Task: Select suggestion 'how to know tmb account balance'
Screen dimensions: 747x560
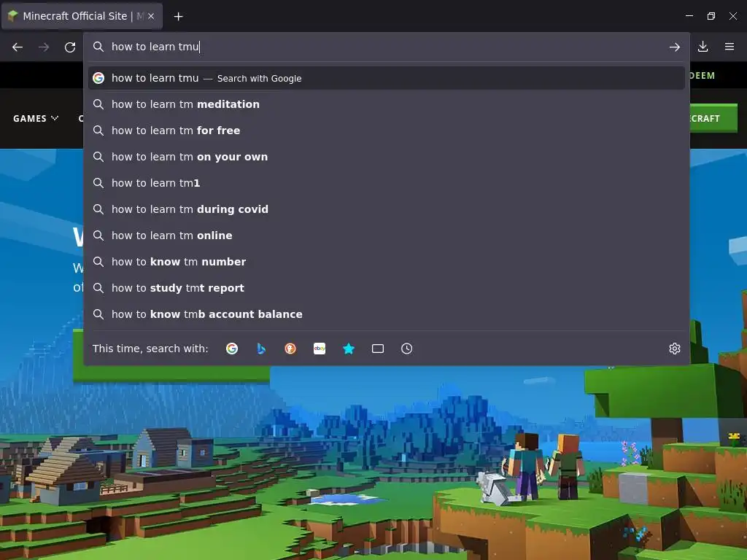Action: pos(387,314)
